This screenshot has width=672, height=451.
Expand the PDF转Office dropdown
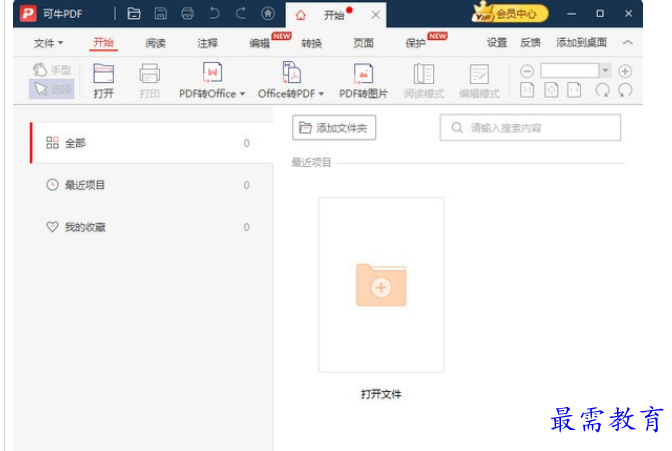(x=242, y=93)
